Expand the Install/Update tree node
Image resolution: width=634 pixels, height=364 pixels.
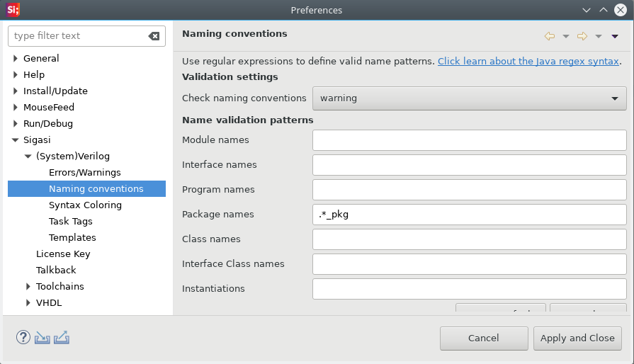16,91
